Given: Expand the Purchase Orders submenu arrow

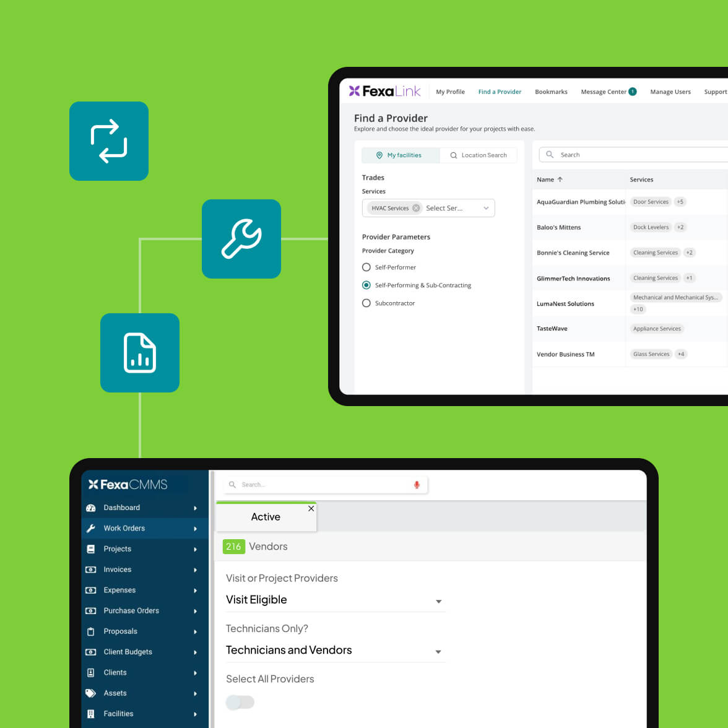Looking at the screenshot, I should click(196, 612).
